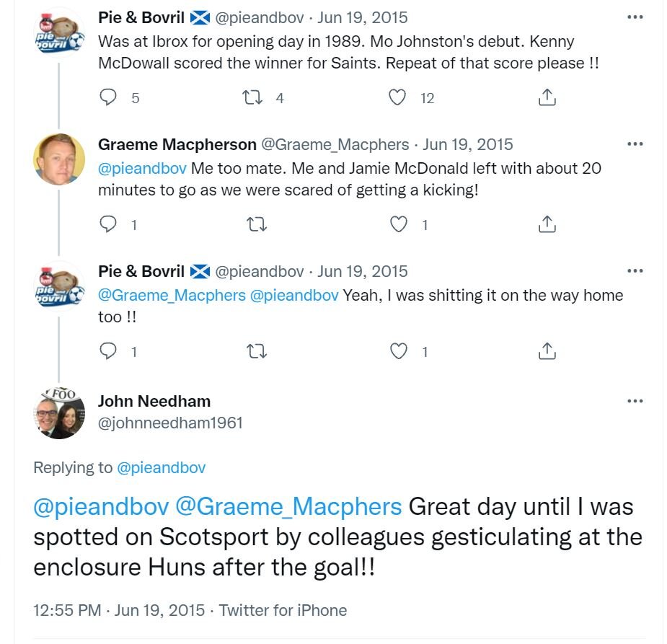Retweet Graeme Macpherson's tweet
This screenshot has height=644, width=667.
257,224
